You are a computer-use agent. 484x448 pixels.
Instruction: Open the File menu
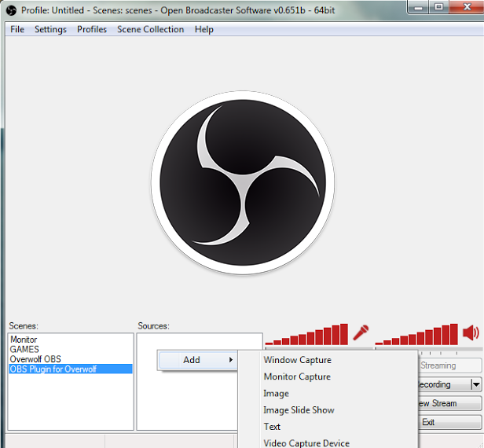click(17, 29)
